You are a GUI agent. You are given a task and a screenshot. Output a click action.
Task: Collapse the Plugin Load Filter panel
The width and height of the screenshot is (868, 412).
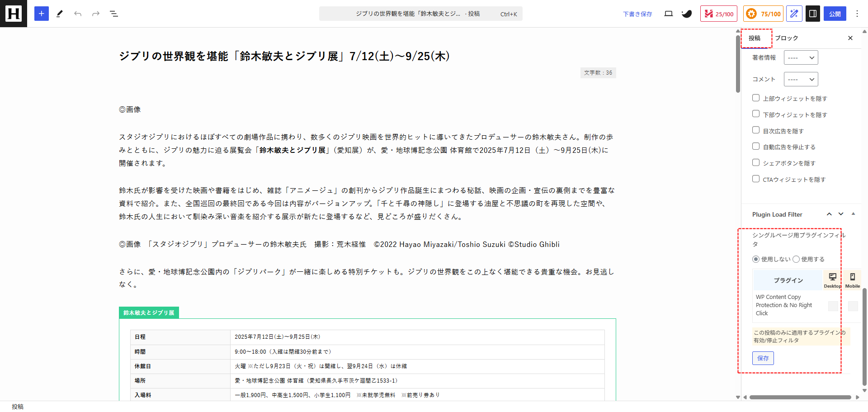[854, 214]
